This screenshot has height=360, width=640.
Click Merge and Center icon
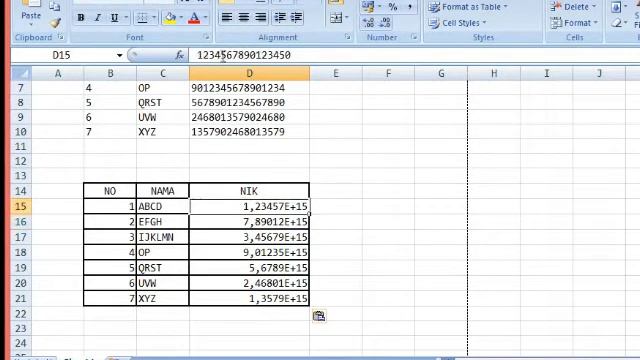click(x=336, y=18)
